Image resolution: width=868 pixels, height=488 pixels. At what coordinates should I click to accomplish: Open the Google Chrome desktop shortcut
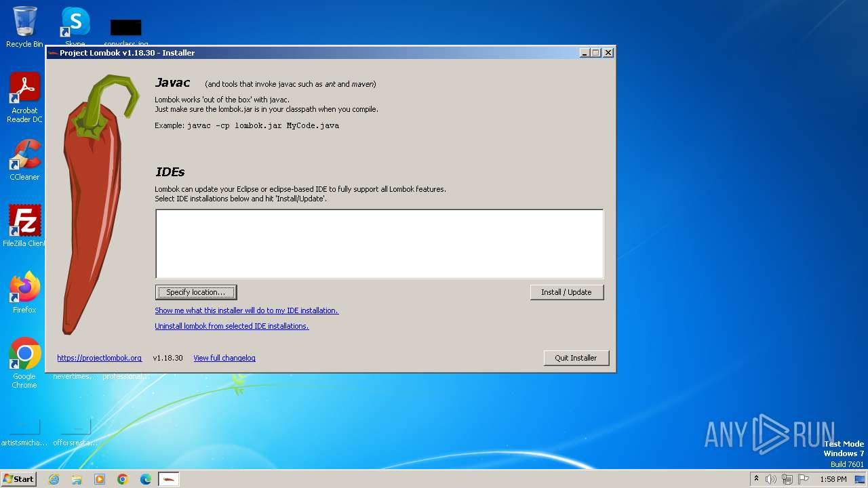(24, 363)
